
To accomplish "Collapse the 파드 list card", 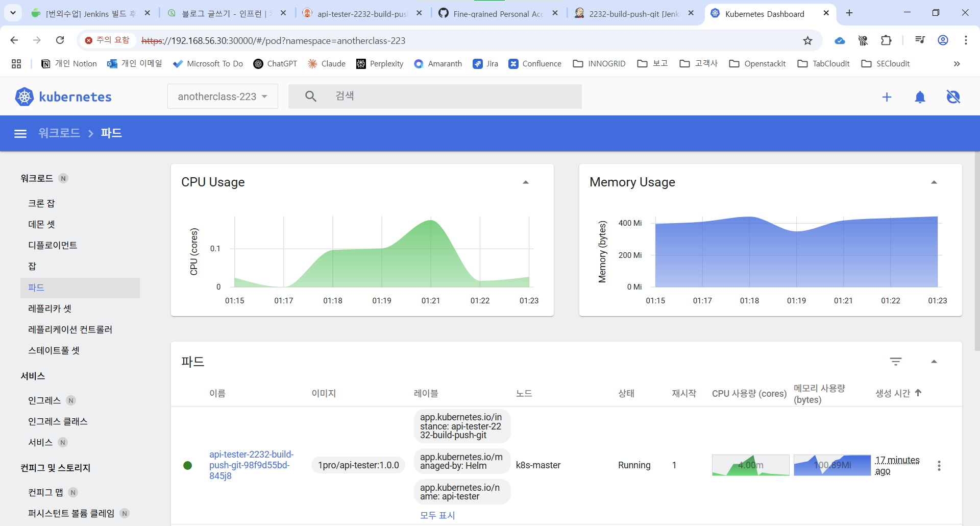I will tap(934, 362).
